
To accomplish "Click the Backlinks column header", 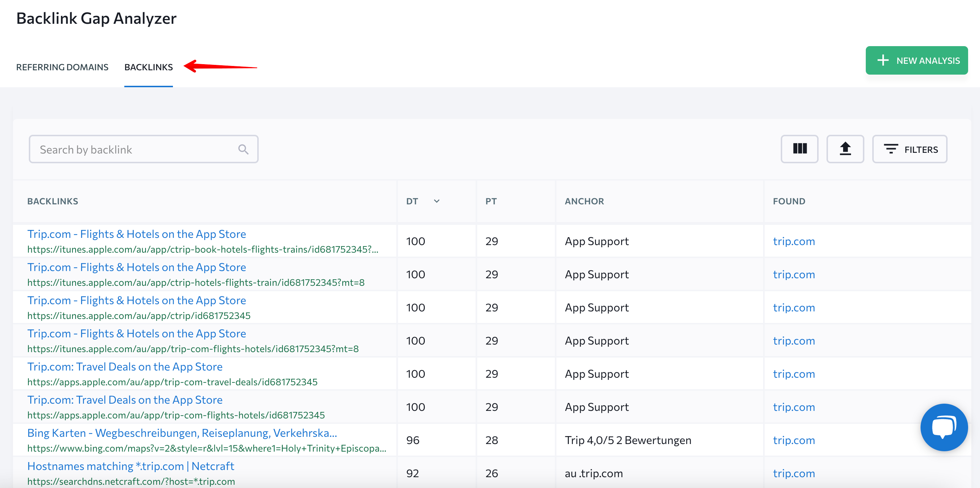I will click(x=53, y=201).
